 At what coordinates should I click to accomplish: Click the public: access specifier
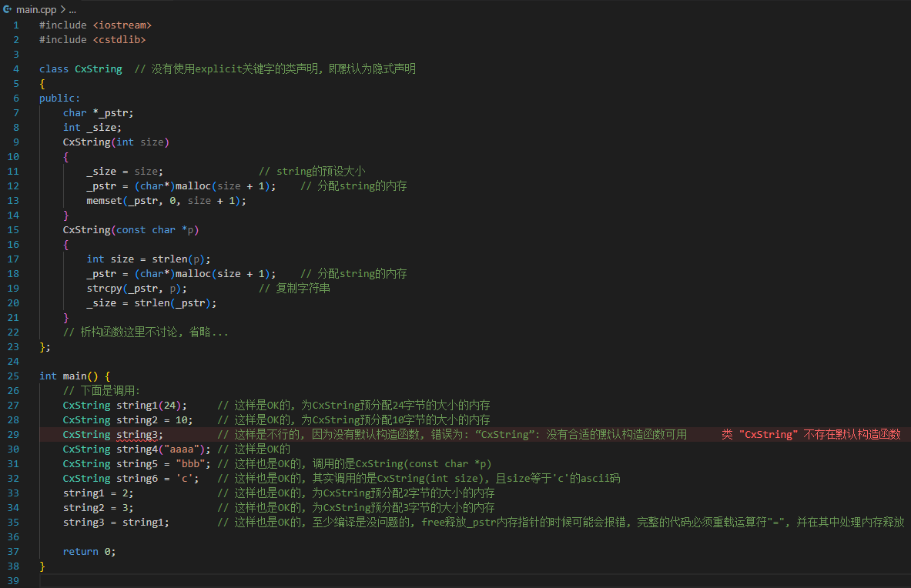point(60,98)
